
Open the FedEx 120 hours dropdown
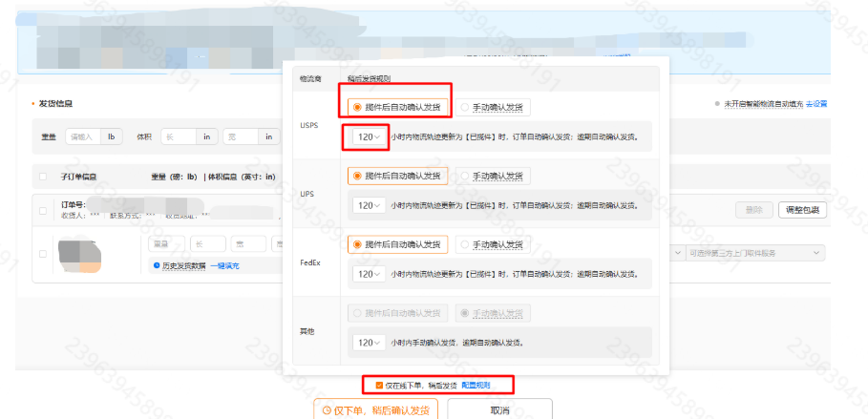coord(370,274)
